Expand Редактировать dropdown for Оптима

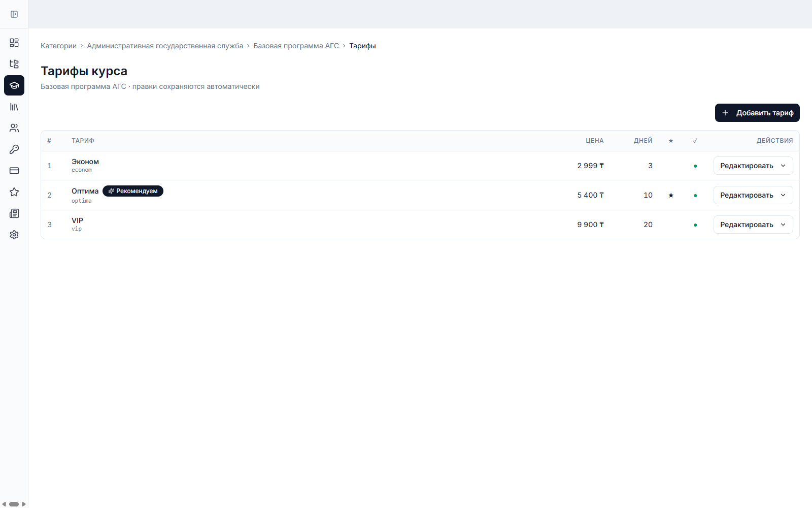[x=753, y=195]
